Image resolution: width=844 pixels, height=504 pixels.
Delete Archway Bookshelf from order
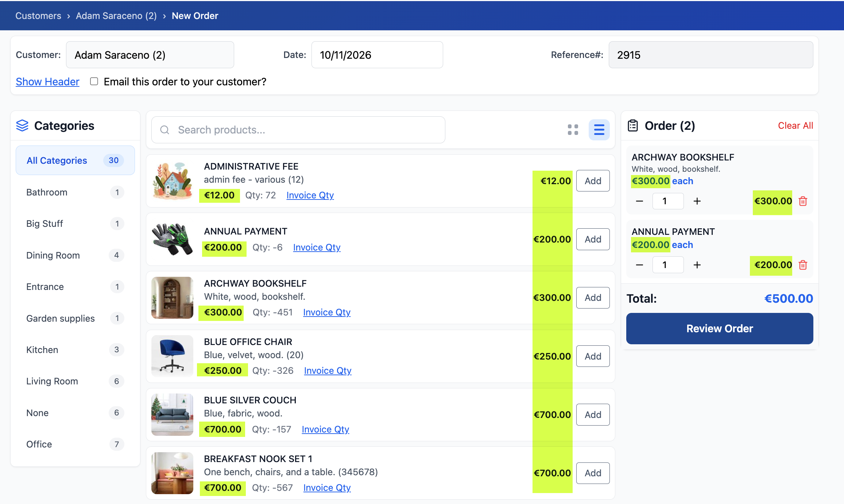point(803,201)
